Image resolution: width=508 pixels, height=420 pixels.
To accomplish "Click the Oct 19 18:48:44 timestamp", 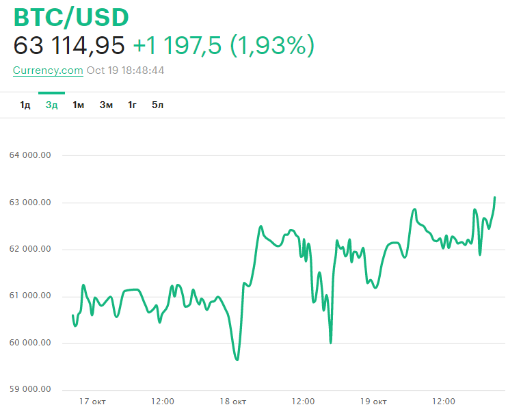I will [125, 70].
